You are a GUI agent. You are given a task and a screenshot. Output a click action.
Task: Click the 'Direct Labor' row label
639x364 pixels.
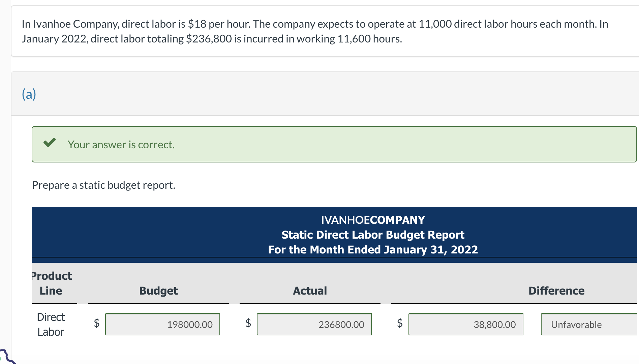(51, 324)
